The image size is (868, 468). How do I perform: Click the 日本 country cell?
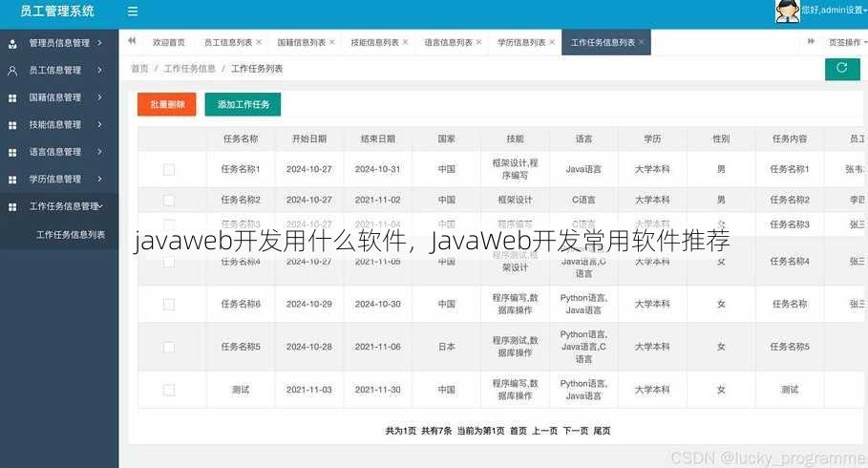coord(446,347)
